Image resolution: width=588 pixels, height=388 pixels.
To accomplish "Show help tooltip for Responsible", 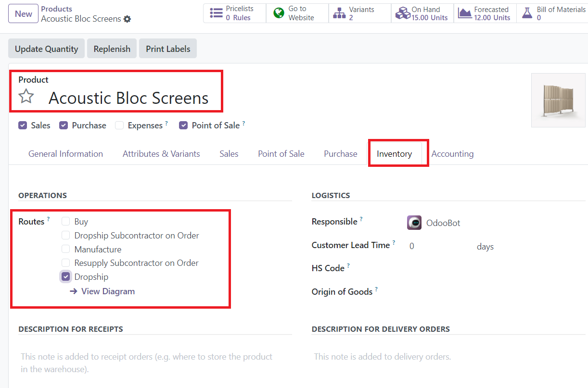I will (x=361, y=219).
